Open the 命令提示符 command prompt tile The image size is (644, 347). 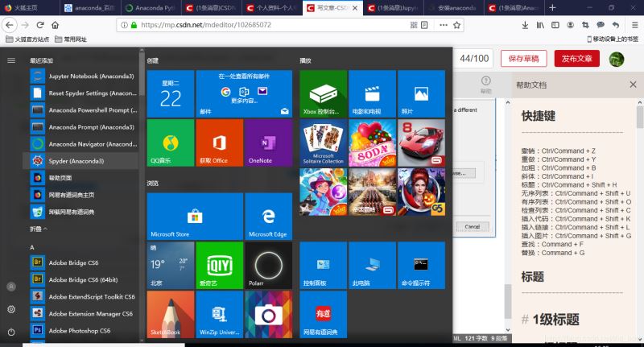(x=421, y=265)
